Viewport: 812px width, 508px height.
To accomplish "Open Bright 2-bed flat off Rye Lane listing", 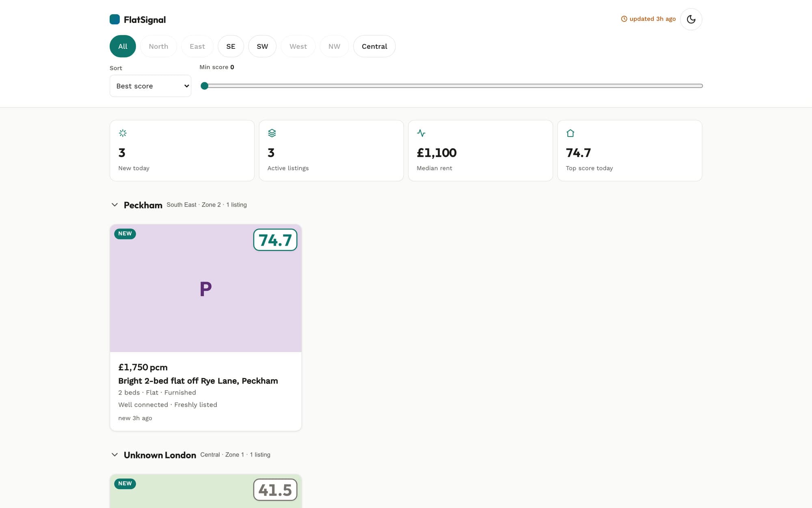I will [x=198, y=381].
